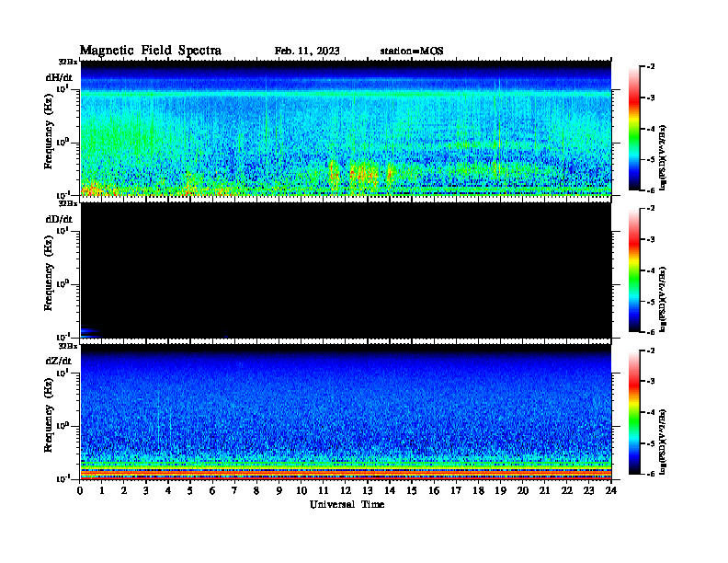Screen dimensions: 728x563
Task: Click the "-6" value on dZ/dt color scale
Action: (651, 474)
